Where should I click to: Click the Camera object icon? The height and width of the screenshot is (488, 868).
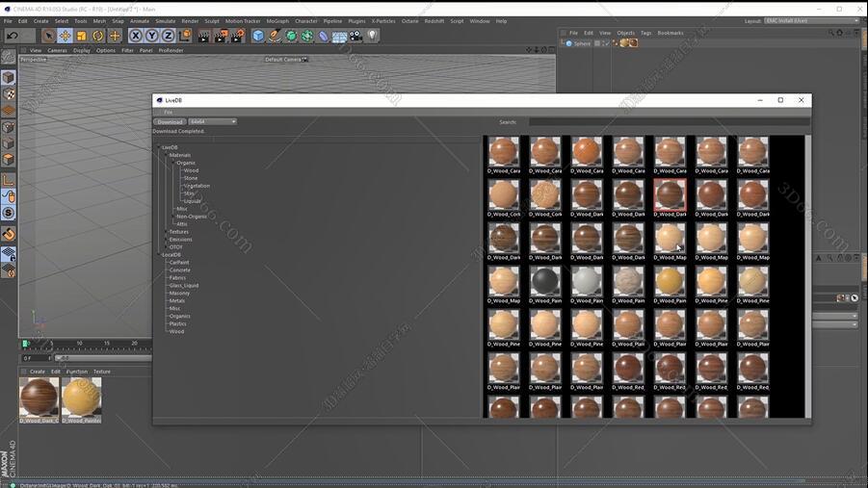pyautogui.click(x=355, y=36)
